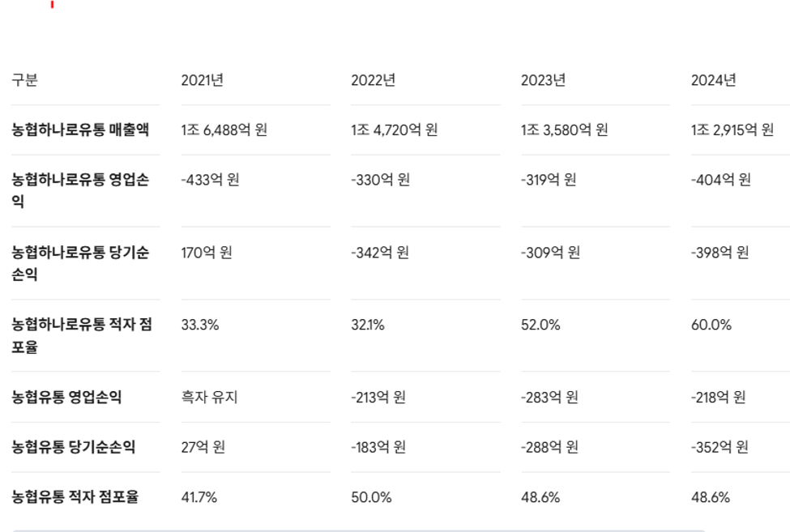Select the 2024년 column header
This screenshot has width=790, height=532.
point(713,80)
